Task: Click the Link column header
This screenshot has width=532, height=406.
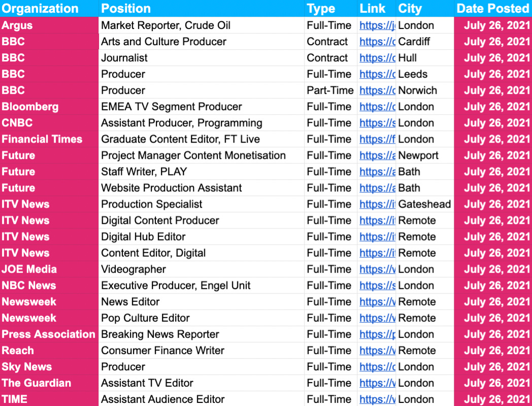Action: 376,9
